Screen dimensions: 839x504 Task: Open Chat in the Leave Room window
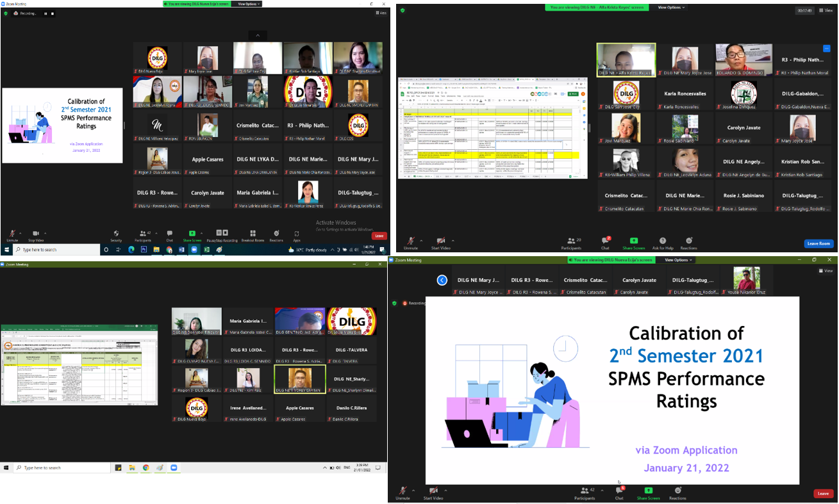tap(605, 243)
